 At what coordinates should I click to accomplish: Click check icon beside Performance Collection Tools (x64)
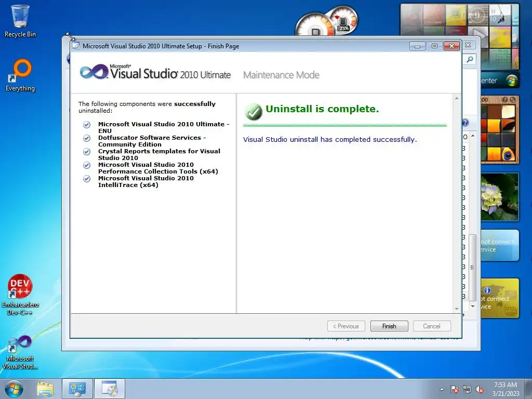point(87,165)
